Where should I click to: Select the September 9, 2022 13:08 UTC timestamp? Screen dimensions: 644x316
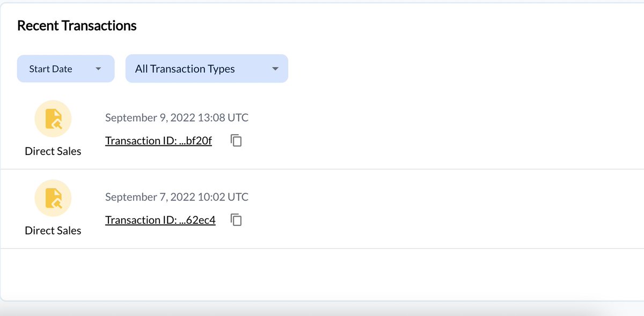click(x=177, y=117)
